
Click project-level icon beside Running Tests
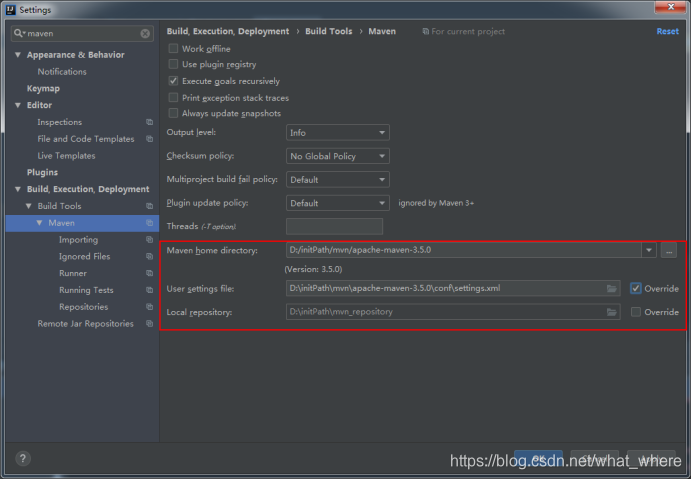(150, 290)
